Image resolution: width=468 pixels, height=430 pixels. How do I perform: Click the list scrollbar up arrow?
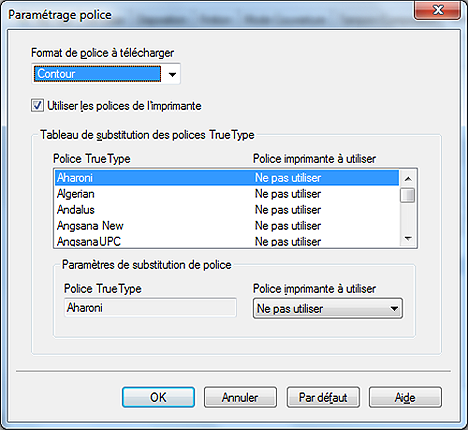point(408,179)
